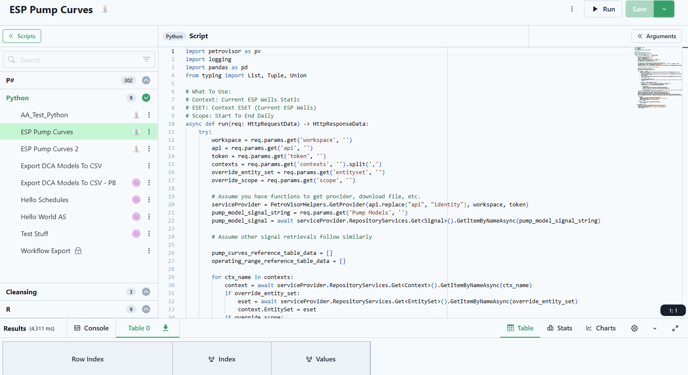The image size is (688, 375).
Task: Open the kebab menu beside Run button
Action: click(x=572, y=9)
